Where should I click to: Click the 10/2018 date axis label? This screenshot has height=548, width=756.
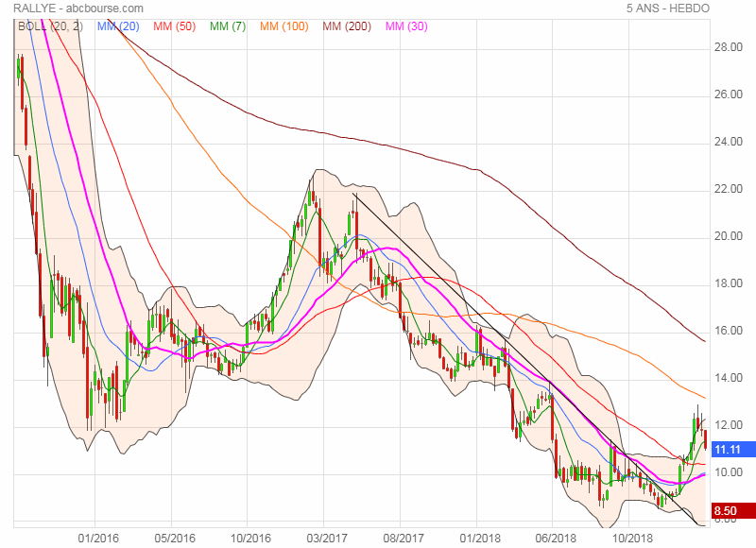(x=632, y=538)
